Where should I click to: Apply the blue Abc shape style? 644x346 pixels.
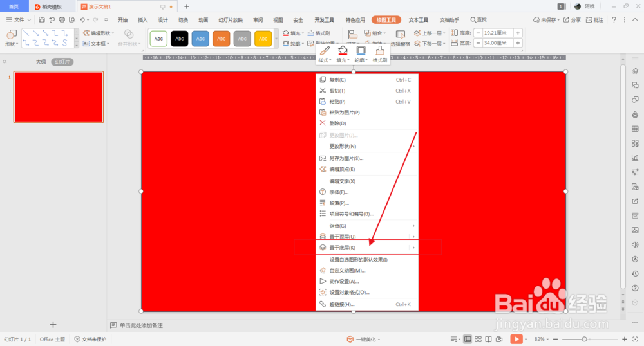pos(200,39)
